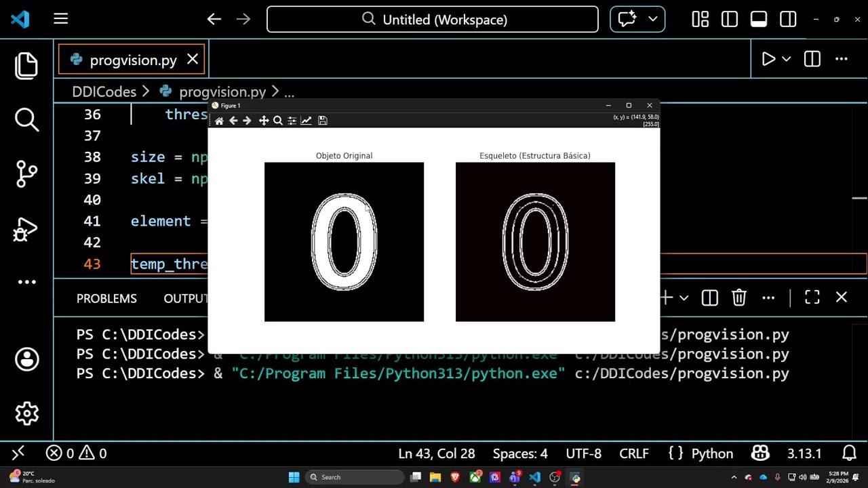Open the Search view in the activity bar
The image size is (868, 488).
pos(26,119)
